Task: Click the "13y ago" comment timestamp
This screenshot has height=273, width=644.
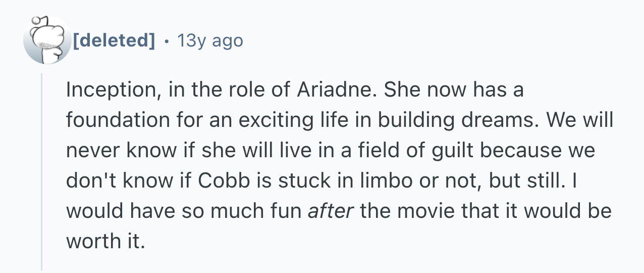Action: pyautogui.click(x=210, y=40)
